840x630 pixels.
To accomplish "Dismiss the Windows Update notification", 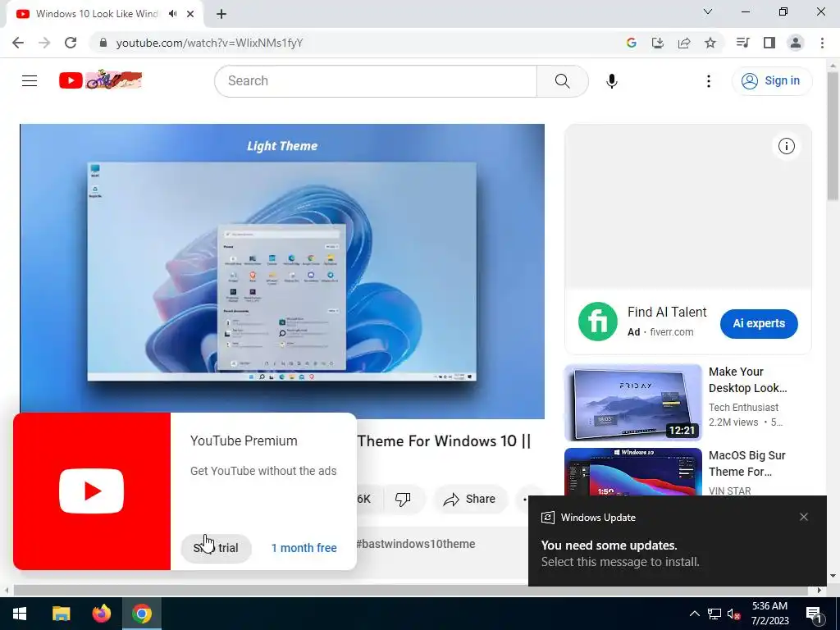I will click(x=804, y=517).
